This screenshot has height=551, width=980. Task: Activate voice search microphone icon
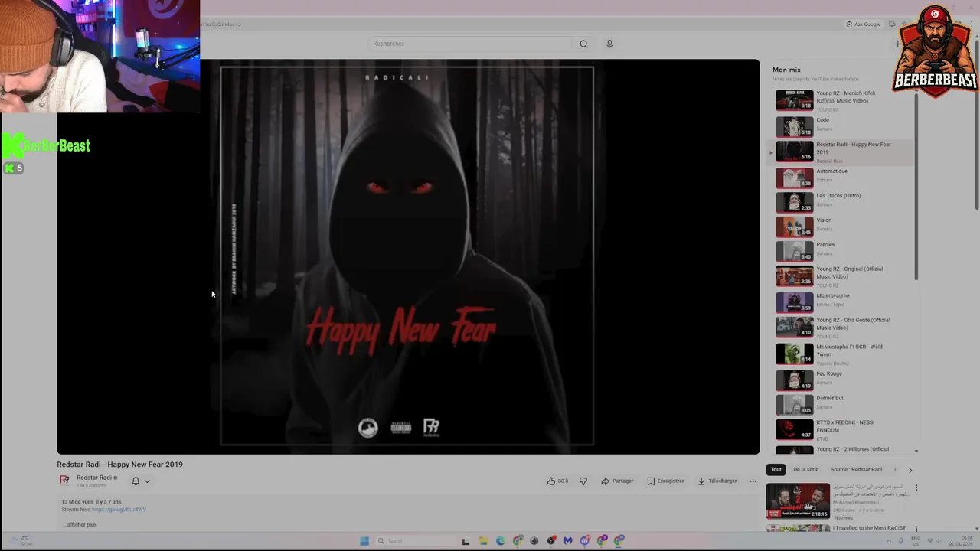click(609, 44)
